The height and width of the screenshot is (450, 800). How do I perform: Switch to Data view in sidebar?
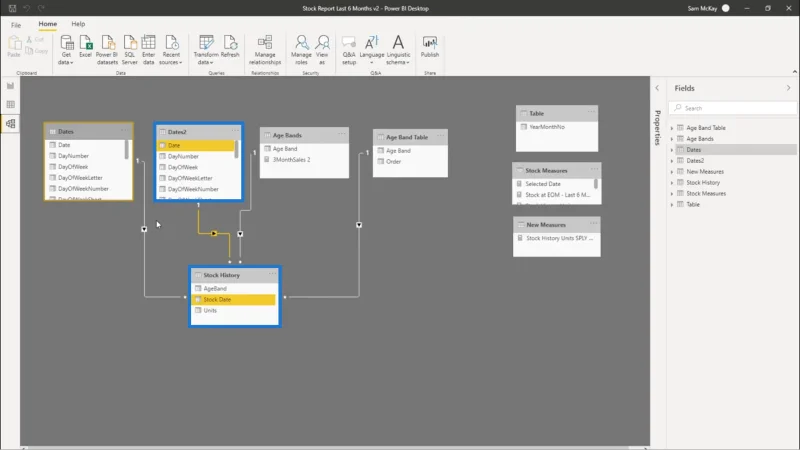(10, 105)
